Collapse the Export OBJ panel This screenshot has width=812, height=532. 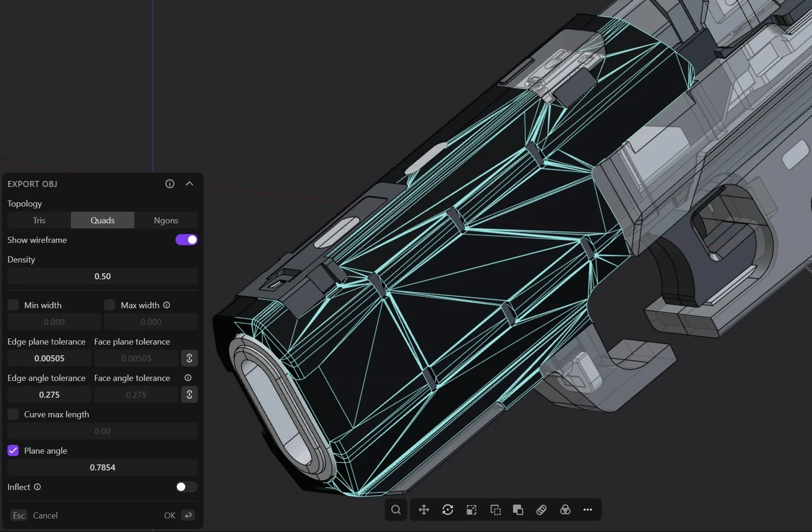point(189,184)
